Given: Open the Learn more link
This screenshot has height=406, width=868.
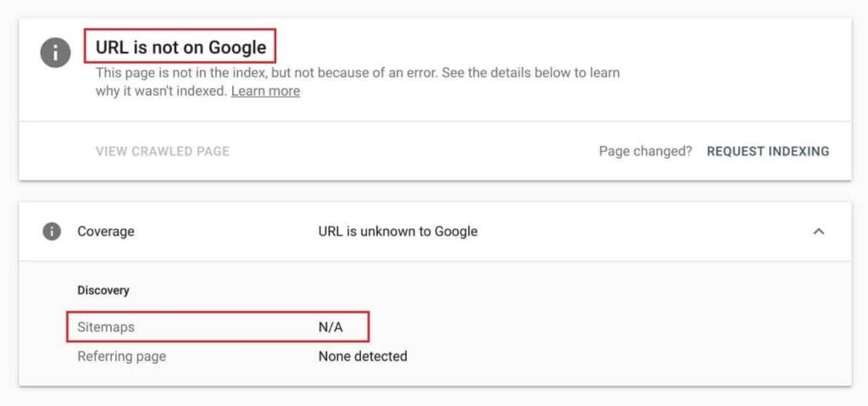Looking at the screenshot, I should point(265,91).
